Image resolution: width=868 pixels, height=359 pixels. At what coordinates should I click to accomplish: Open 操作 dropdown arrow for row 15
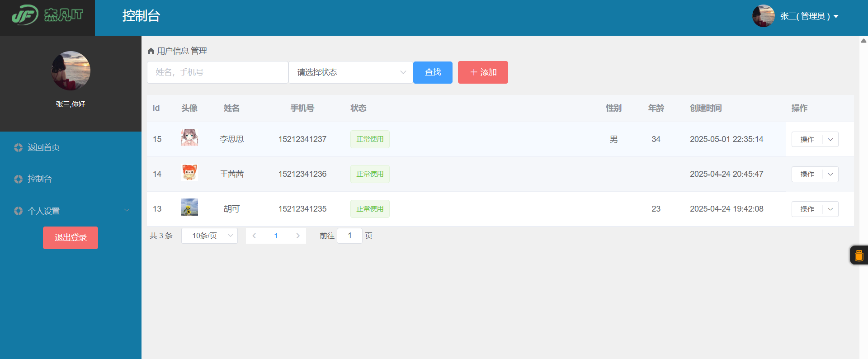(x=830, y=139)
